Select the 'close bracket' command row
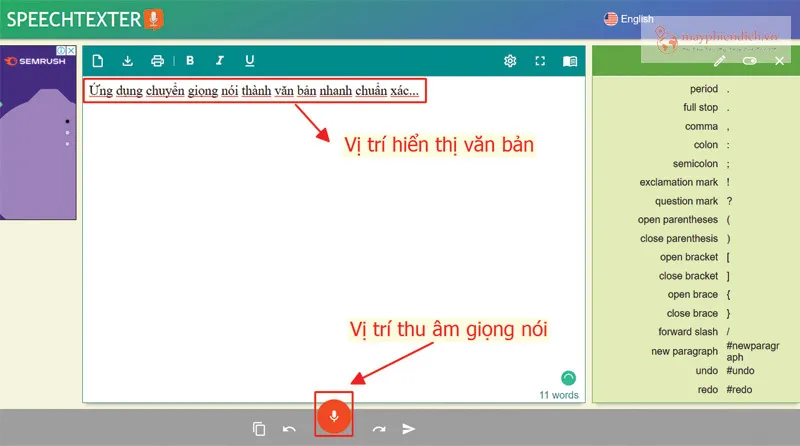The width and height of the screenshot is (800, 446). (696, 276)
